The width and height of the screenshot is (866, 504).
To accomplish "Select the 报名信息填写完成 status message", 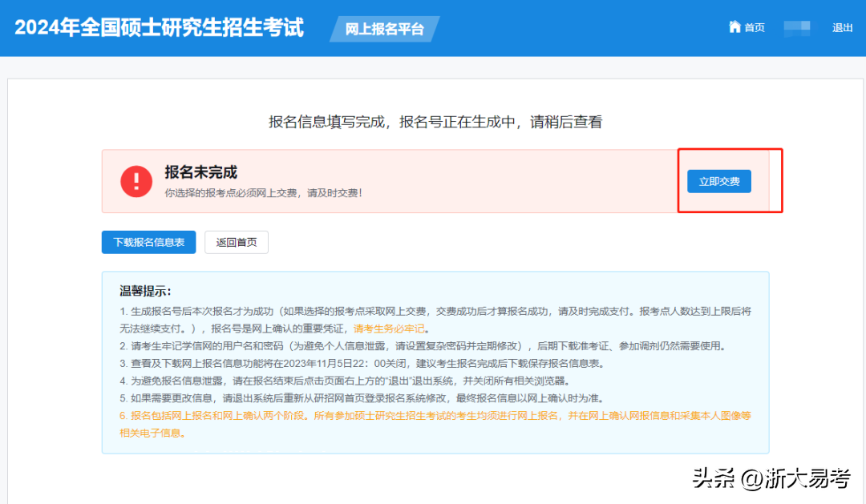I will [435, 122].
